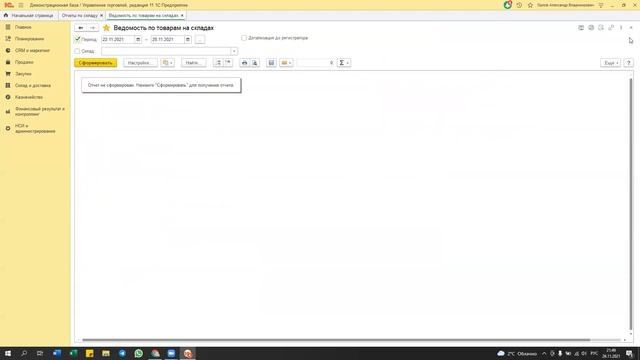Open Telegram from the taskbar

[122, 353]
